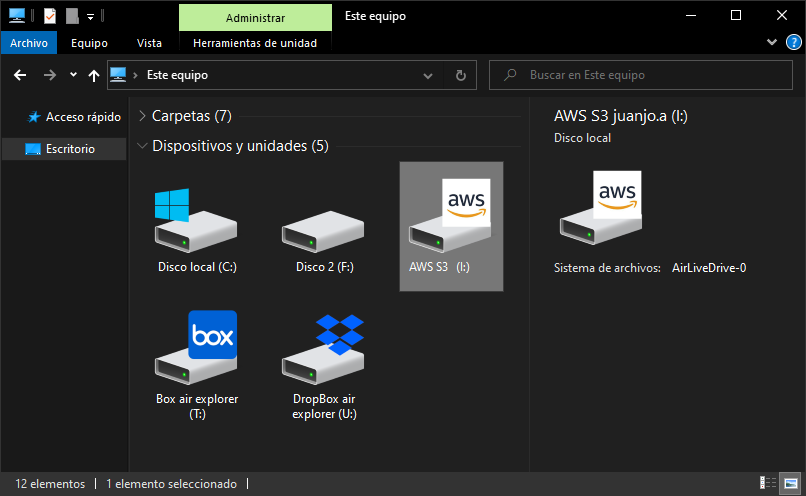Expand the ribbon with the chevron
The height and width of the screenshot is (496, 806).
(x=772, y=42)
